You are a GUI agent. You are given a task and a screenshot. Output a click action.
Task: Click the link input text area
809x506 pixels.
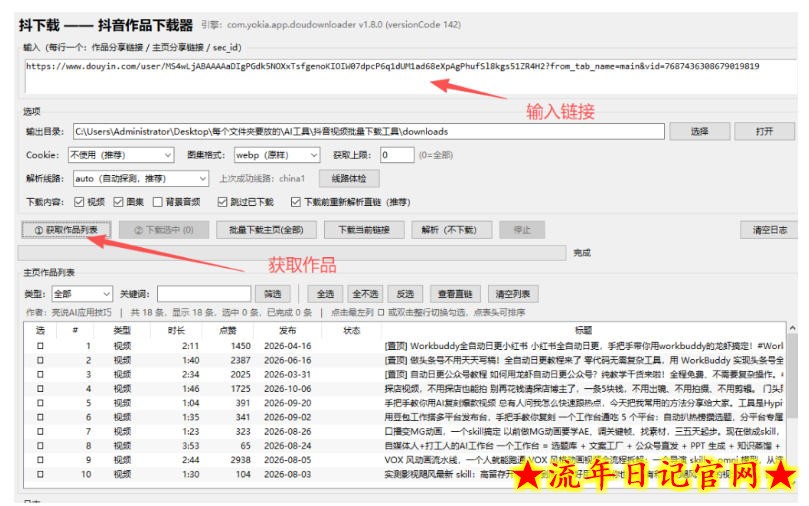(x=410, y=76)
